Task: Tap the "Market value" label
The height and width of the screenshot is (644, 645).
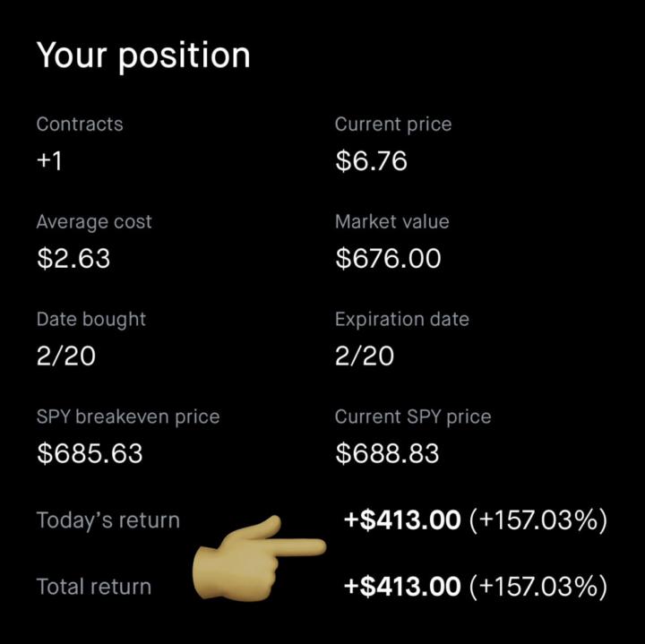Action: 391,222
